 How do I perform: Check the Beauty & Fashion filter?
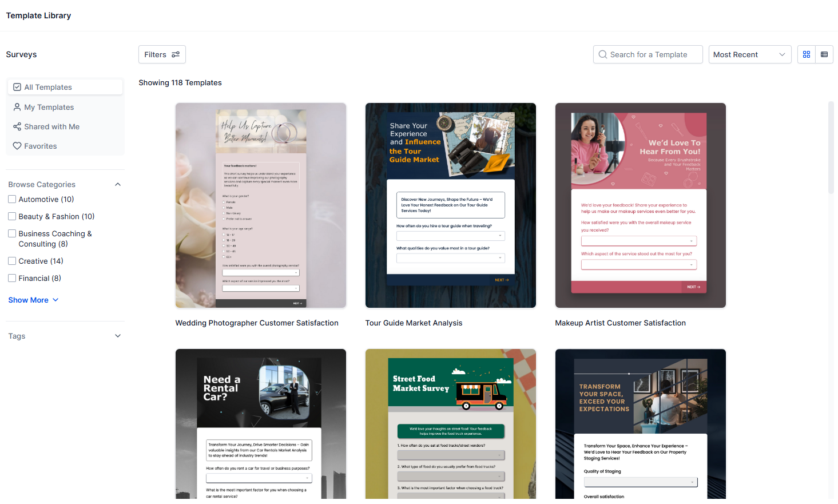pyautogui.click(x=11, y=216)
